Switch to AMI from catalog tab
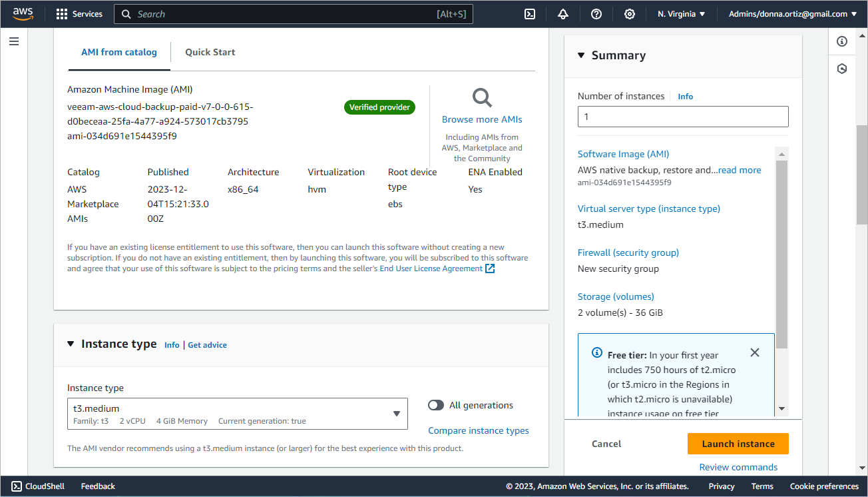868x497 pixels. pyautogui.click(x=119, y=52)
